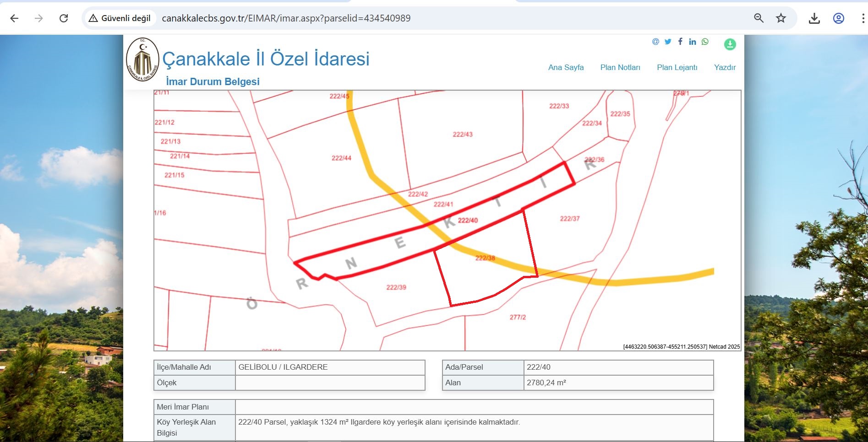Click the address bar URL field
The width and height of the screenshot is (868, 442).
pyautogui.click(x=286, y=18)
